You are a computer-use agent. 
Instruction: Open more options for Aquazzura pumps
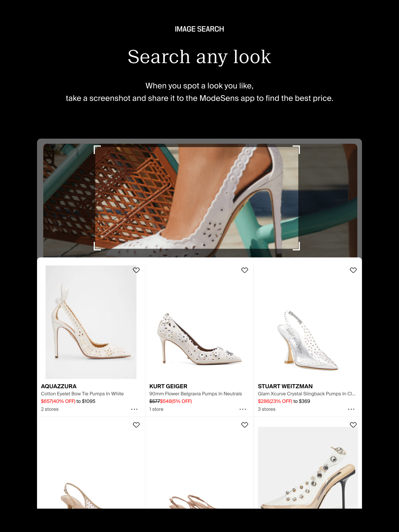click(134, 409)
